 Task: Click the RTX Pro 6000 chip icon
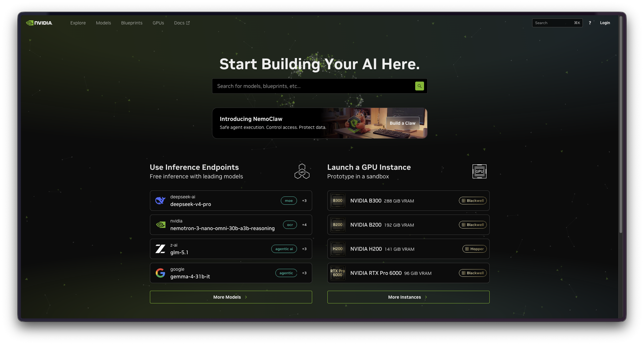pos(338,273)
